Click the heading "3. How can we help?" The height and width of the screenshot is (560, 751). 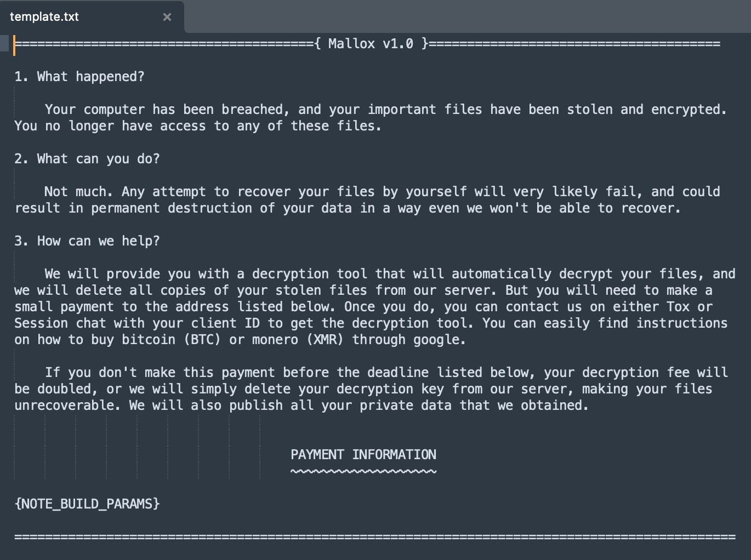(x=87, y=241)
